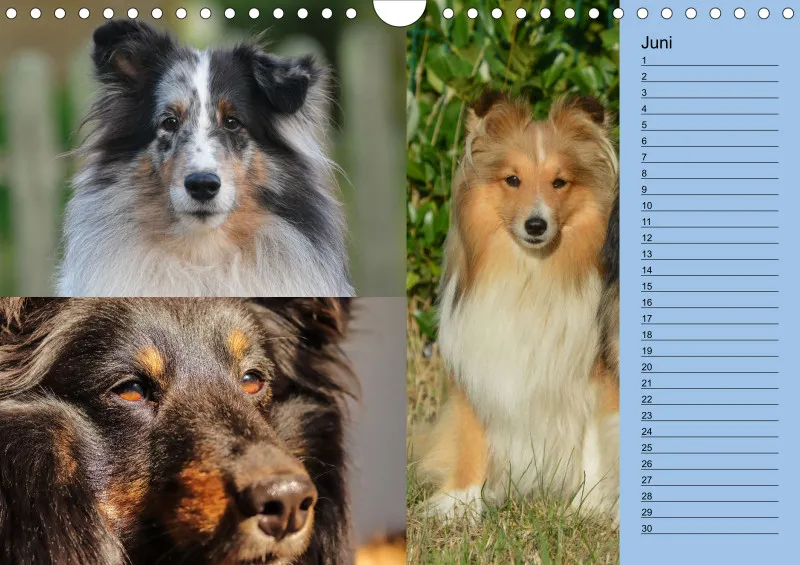
Task: Select day 28 line
Action: click(x=709, y=496)
